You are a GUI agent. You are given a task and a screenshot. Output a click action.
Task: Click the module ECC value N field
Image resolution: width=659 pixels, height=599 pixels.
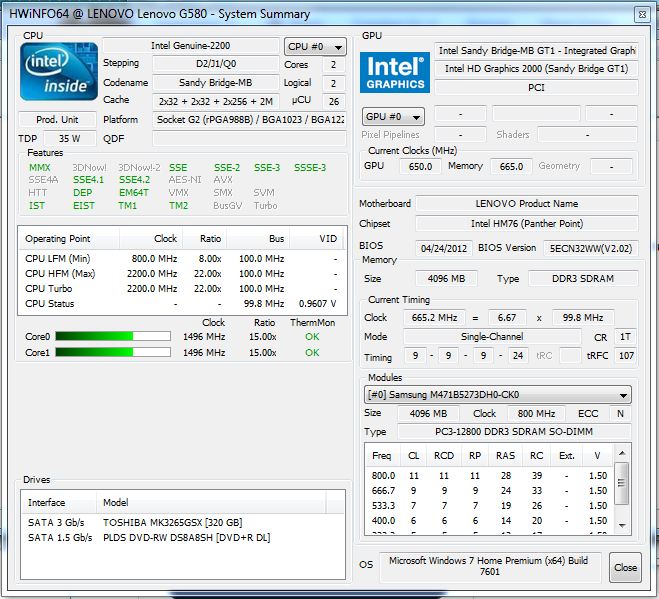click(x=620, y=414)
